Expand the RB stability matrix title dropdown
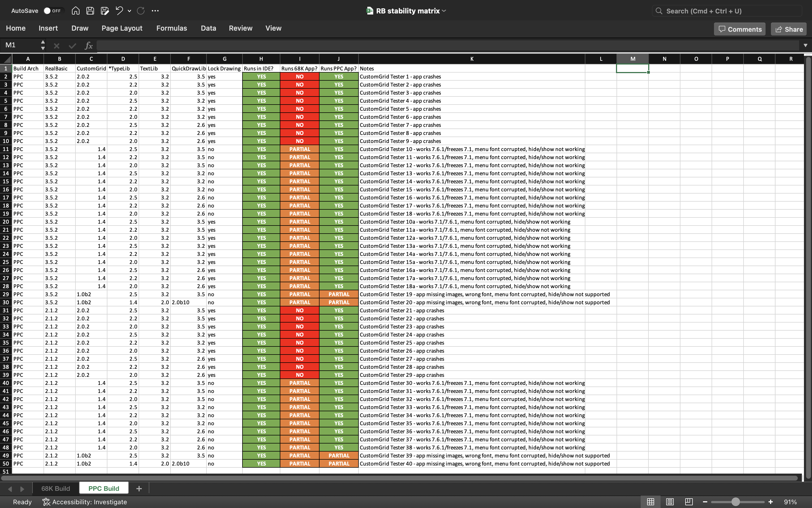Screen dimensions: 812x508 coord(444,11)
